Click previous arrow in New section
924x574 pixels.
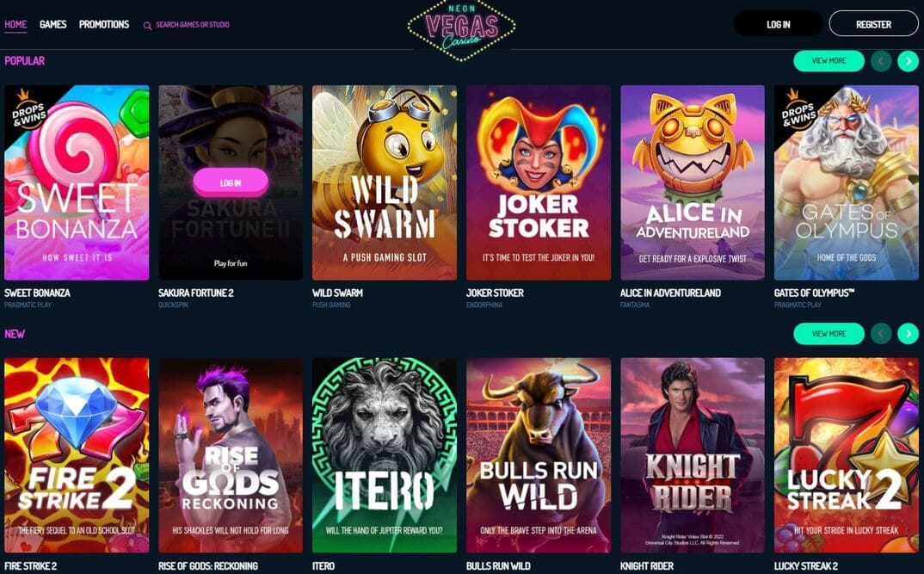pyautogui.click(x=881, y=334)
